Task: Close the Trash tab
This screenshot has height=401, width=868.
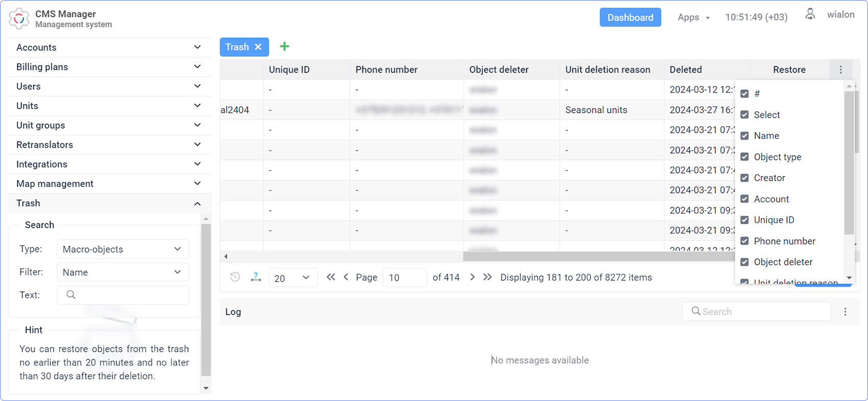Action: [258, 47]
